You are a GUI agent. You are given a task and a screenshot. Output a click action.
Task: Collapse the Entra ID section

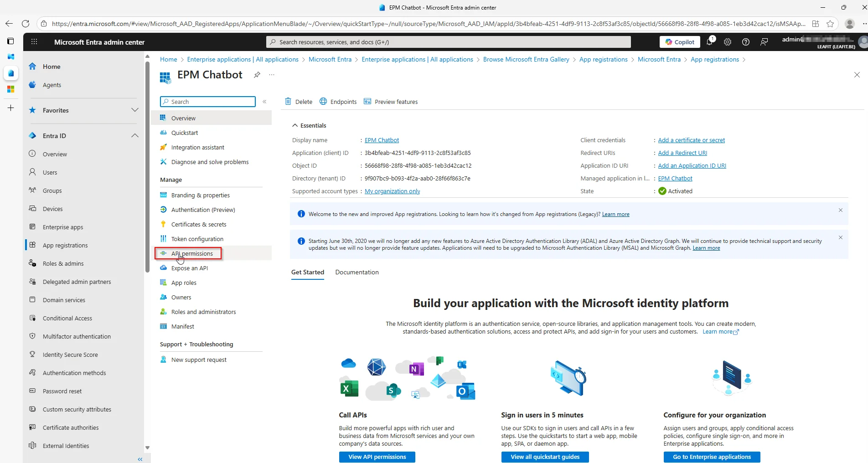pyautogui.click(x=134, y=135)
